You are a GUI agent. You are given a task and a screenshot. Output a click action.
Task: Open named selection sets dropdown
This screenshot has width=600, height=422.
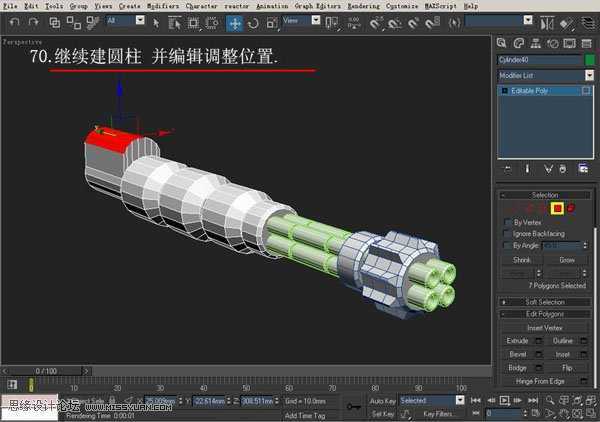click(x=528, y=20)
